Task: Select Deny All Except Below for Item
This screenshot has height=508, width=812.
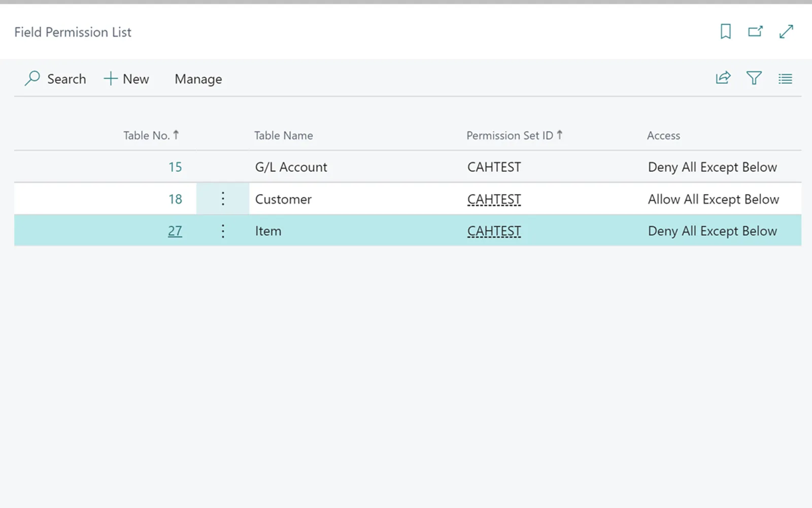Action: coord(713,231)
